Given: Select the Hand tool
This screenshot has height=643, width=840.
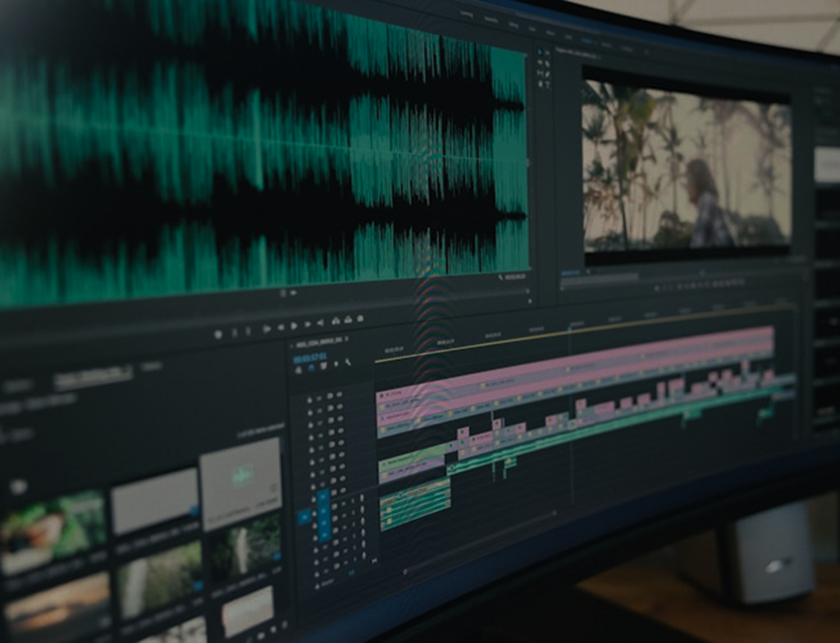Looking at the screenshot, I should 541,84.
